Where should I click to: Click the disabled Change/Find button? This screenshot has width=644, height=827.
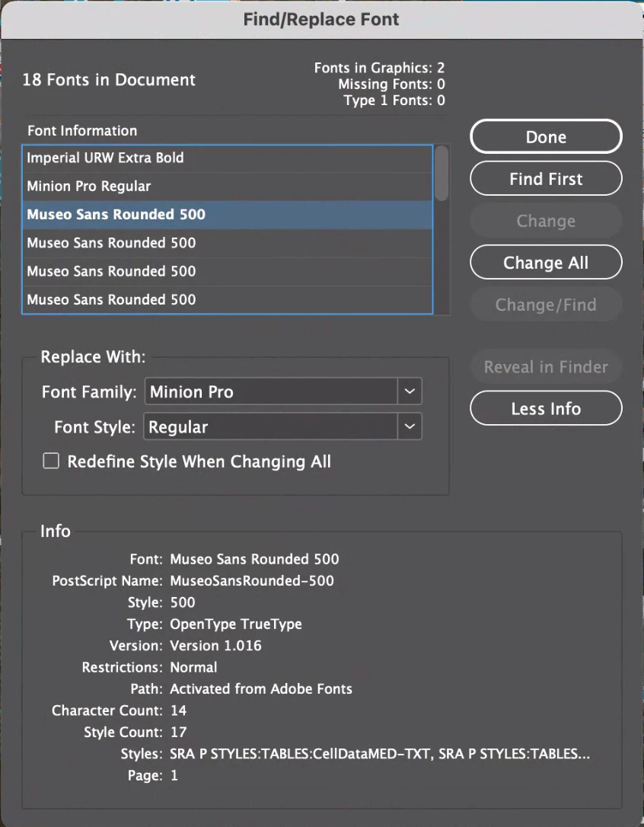pyautogui.click(x=546, y=305)
